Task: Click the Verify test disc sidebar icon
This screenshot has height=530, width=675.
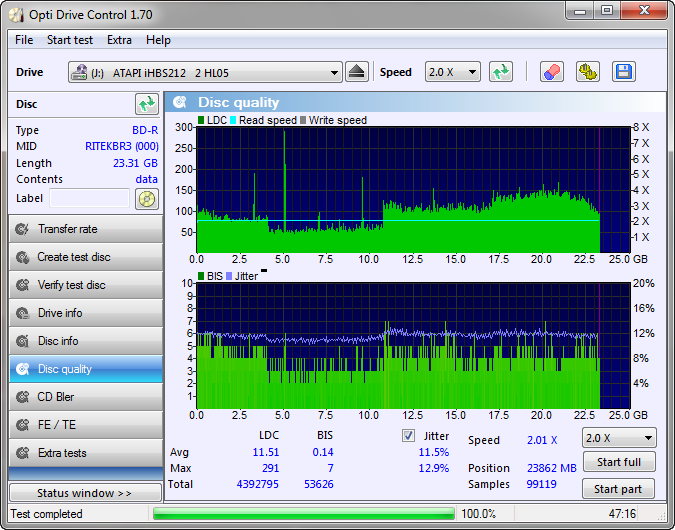Action: click(x=22, y=285)
